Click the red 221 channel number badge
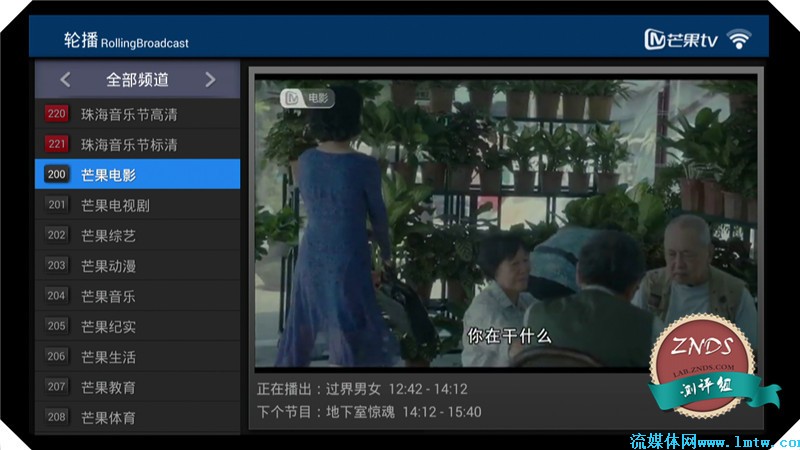This screenshot has width=800, height=450. click(x=57, y=144)
